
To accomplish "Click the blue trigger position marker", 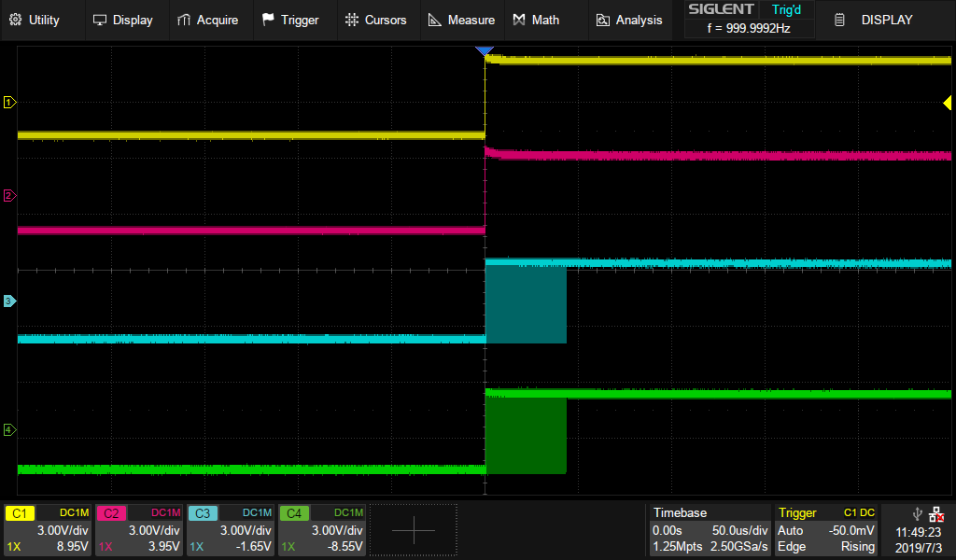I will [485, 51].
